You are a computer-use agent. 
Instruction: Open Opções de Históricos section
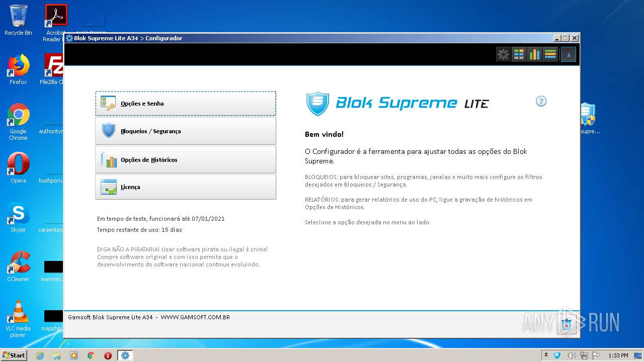[186, 160]
